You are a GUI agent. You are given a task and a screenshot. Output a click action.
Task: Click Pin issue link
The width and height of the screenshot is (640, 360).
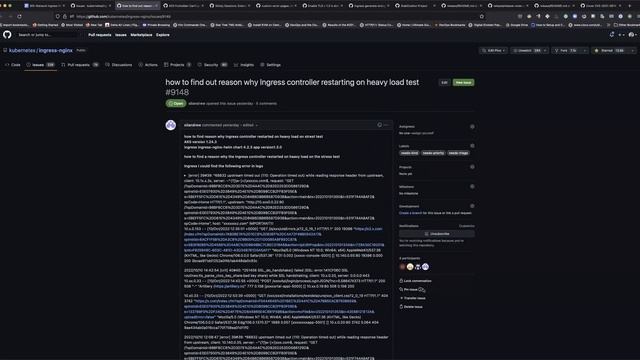409,289
